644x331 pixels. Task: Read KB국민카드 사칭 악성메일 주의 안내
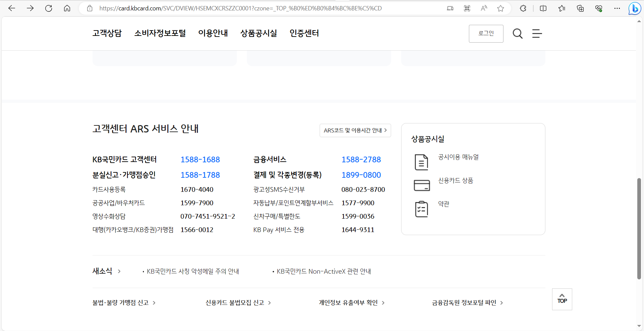(193, 271)
